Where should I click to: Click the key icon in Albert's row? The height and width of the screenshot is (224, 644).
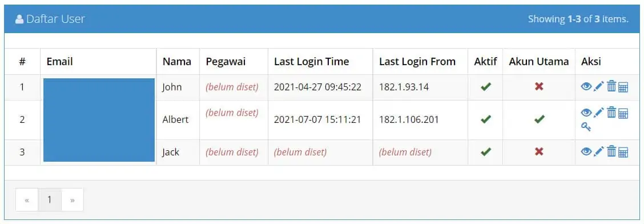(586, 127)
